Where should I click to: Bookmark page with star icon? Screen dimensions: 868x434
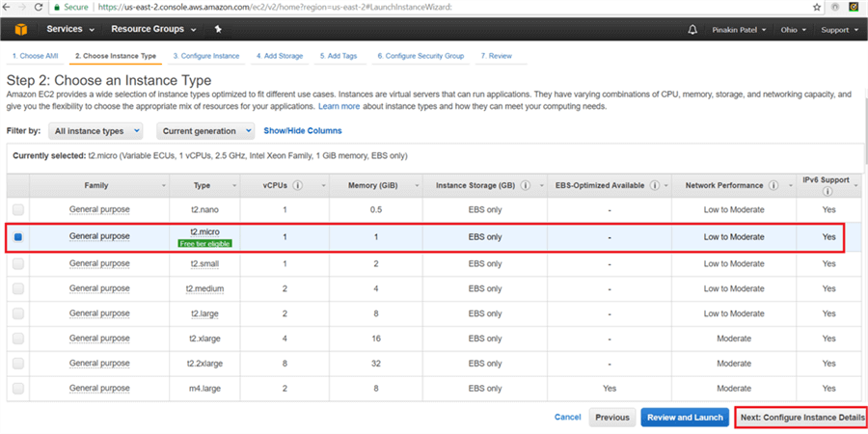coord(817,7)
